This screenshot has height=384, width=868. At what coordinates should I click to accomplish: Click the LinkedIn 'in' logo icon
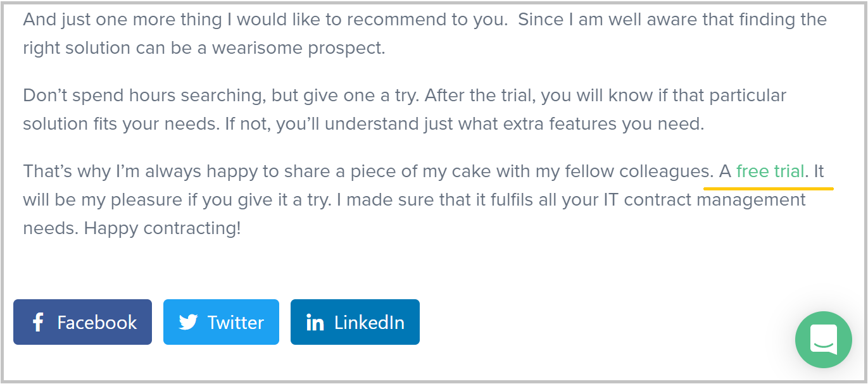click(x=315, y=323)
